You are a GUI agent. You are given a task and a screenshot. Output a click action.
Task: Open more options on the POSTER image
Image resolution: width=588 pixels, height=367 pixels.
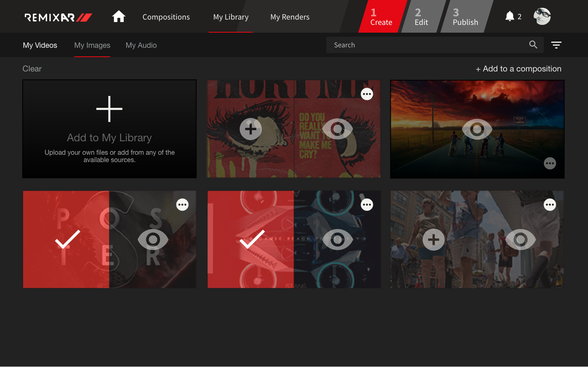click(183, 205)
